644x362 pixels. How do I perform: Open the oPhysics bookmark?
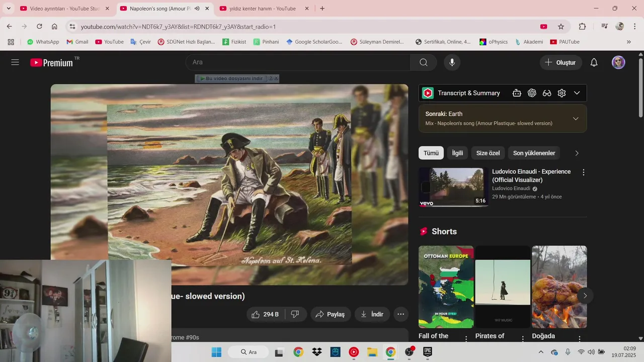(494, 42)
